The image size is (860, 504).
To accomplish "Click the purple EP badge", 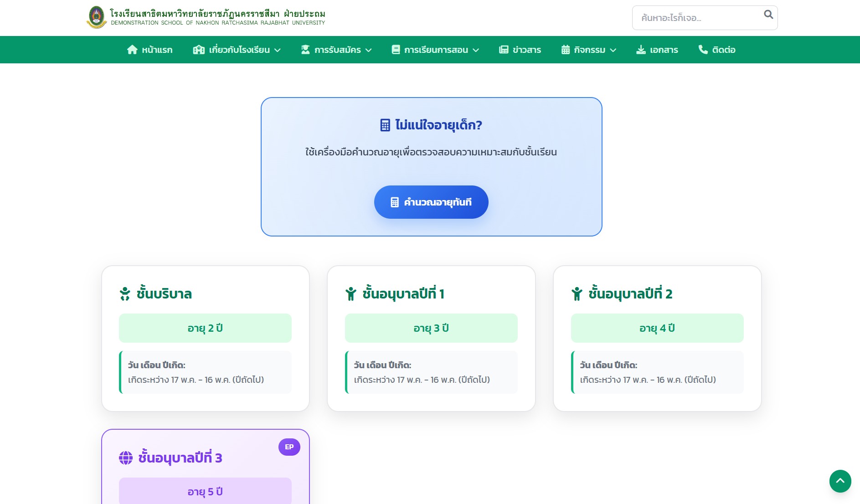I will pyautogui.click(x=289, y=447).
